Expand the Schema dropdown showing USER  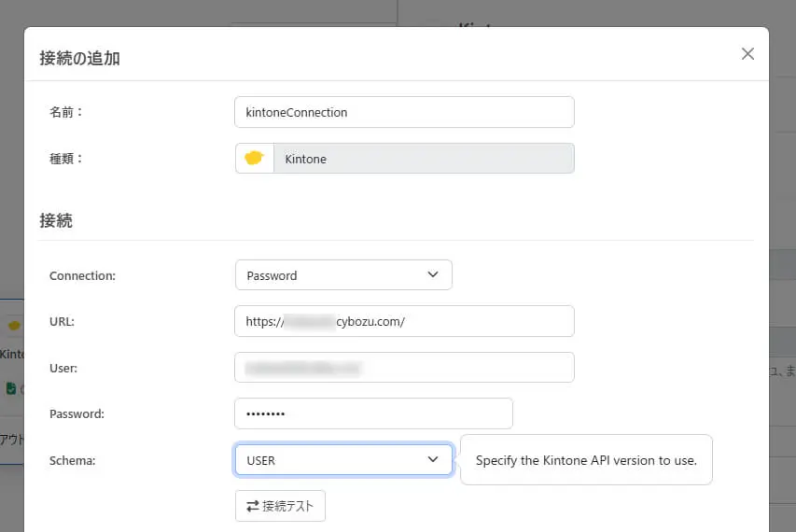pos(343,460)
